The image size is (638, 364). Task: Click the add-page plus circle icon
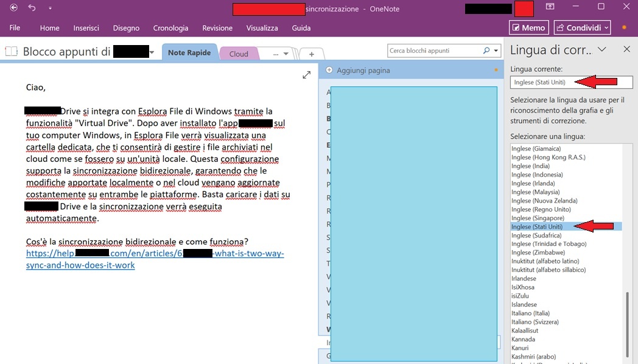click(329, 70)
